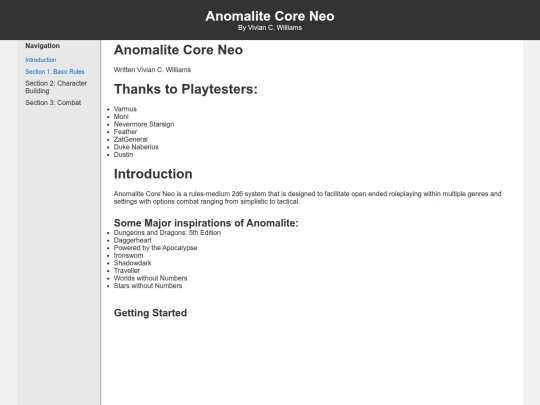Navigate to Section 3: Combat

[x=53, y=103]
